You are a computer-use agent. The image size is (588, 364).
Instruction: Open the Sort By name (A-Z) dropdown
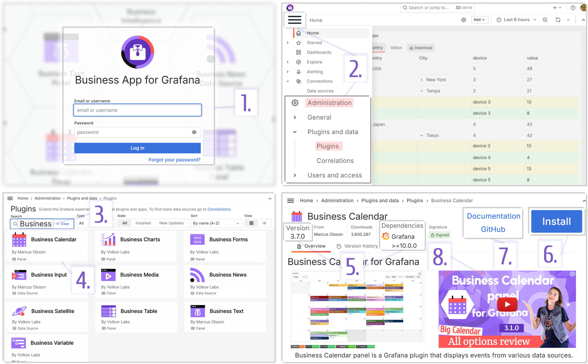[216, 223]
